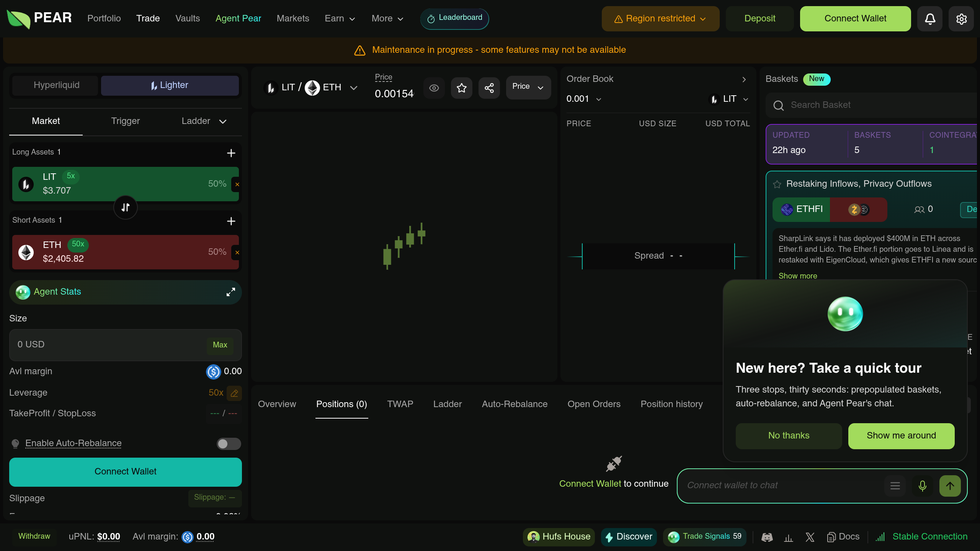Image resolution: width=980 pixels, height=551 pixels.
Task: Send chat message with arrow button
Action: pyautogui.click(x=950, y=486)
